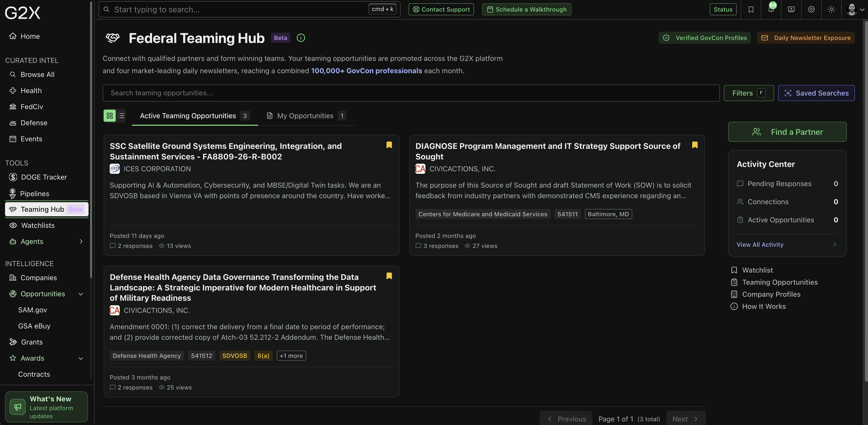The height and width of the screenshot is (425, 868).
Task: Open GSA eBuy opportunities
Action: [34, 326]
